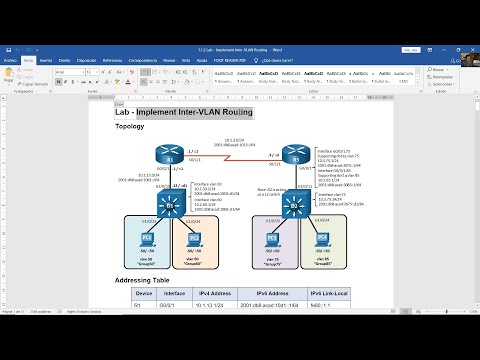480x360 pixels.
Task: Center the paragraph text
Action: (151, 82)
